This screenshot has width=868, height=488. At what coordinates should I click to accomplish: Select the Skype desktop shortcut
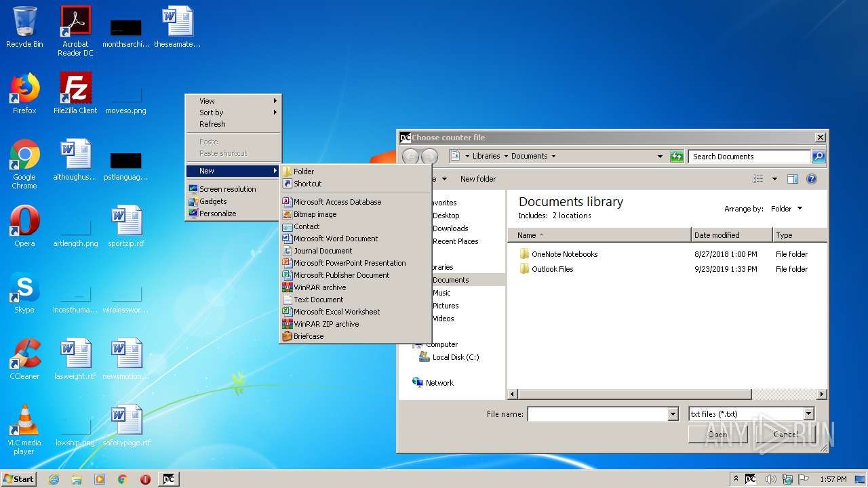(24, 293)
